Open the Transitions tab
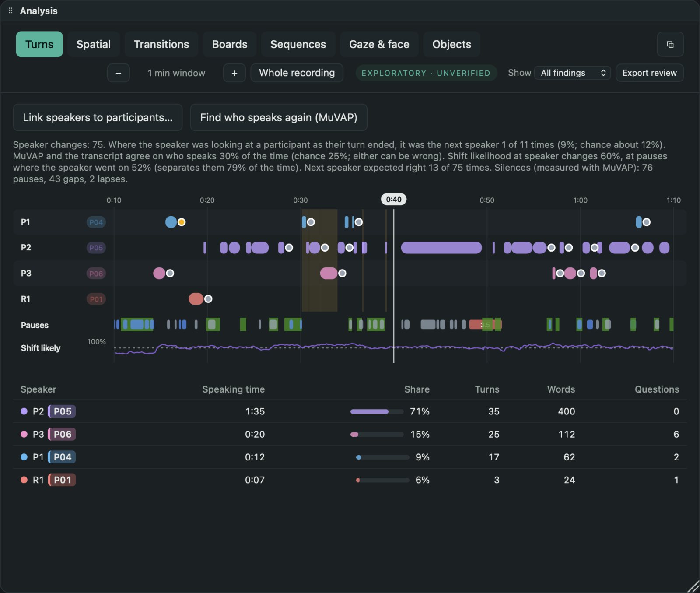This screenshot has height=593, width=700. [161, 44]
